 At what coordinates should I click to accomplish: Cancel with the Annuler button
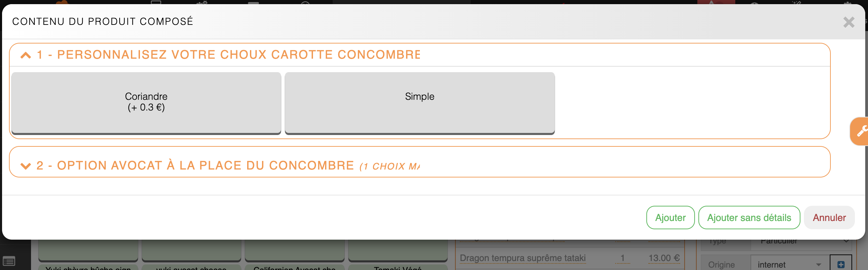829,218
